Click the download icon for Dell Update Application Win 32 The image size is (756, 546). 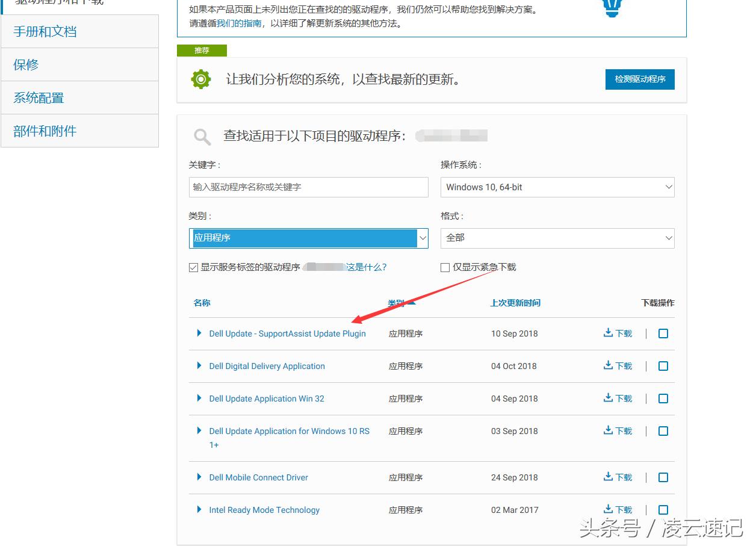pyautogui.click(x=607, y=398)
